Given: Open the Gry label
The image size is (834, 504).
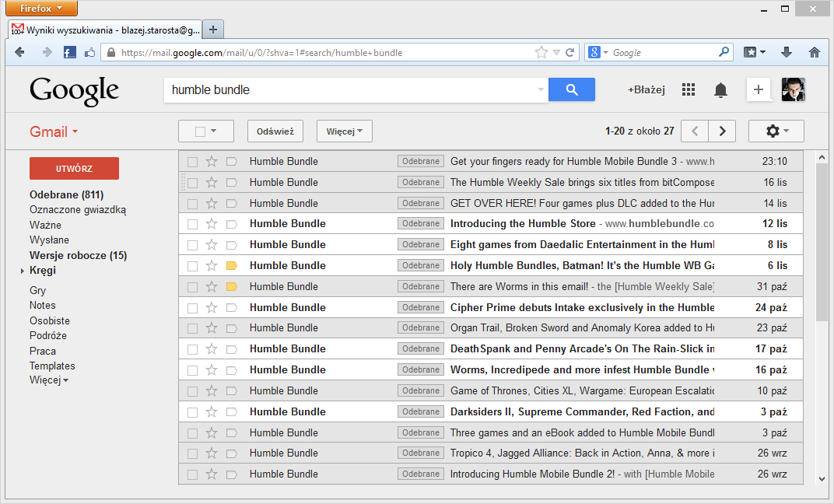Looking at the screenshot, I should point(38,290).
